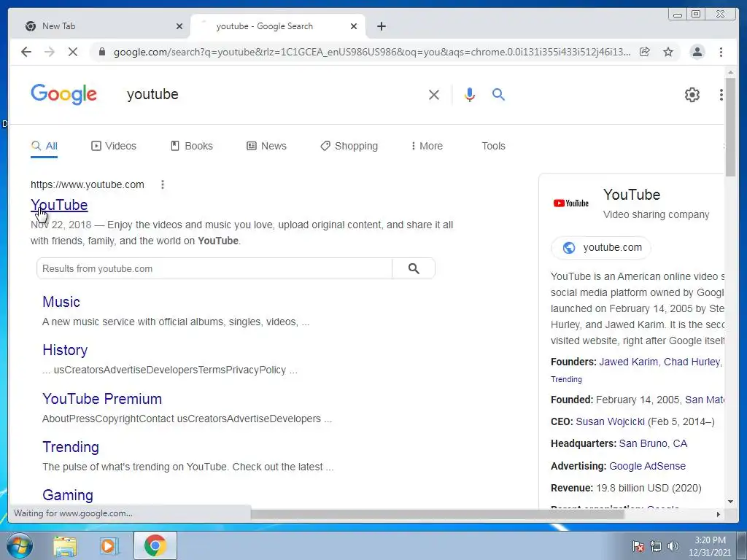Screen dimensions: 747x560
Task: Click the forward navigation arrow
Action: [50, 52]
